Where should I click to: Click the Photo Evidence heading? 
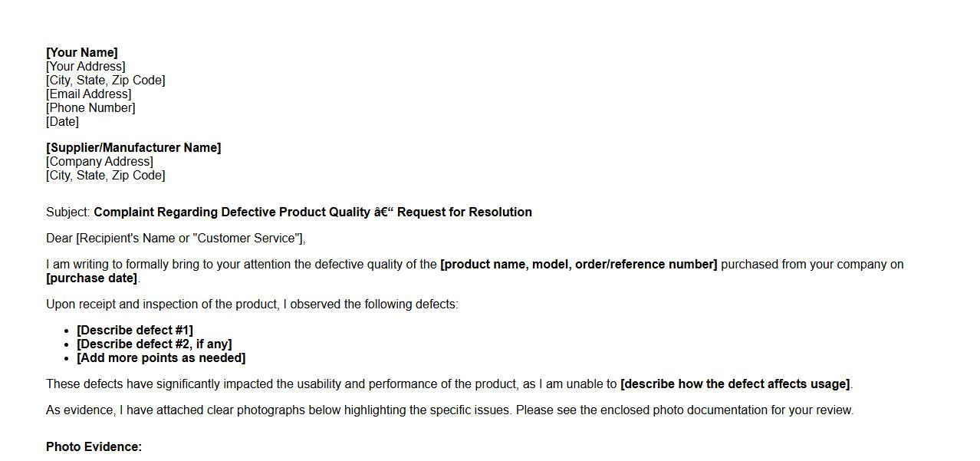coord(94,446)
